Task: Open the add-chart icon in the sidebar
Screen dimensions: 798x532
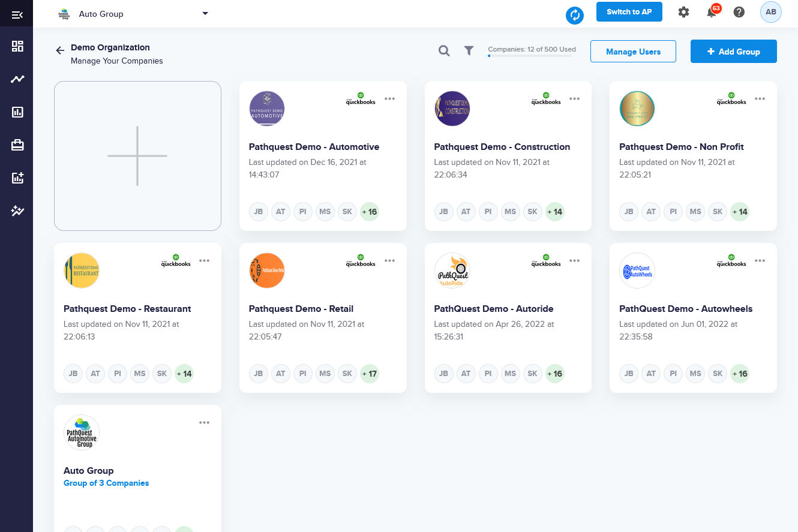Action: (17, 178)
